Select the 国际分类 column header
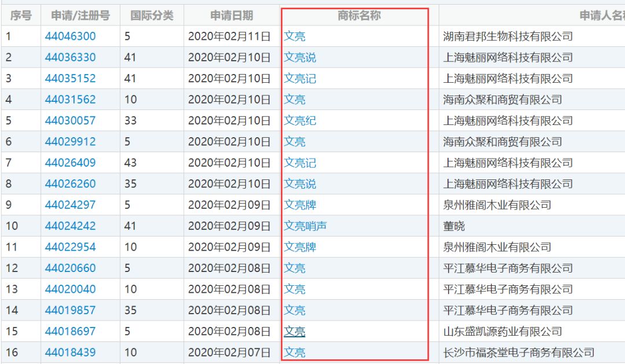The image size is (625, 364). pyautogui.click(x=152, y=16)
